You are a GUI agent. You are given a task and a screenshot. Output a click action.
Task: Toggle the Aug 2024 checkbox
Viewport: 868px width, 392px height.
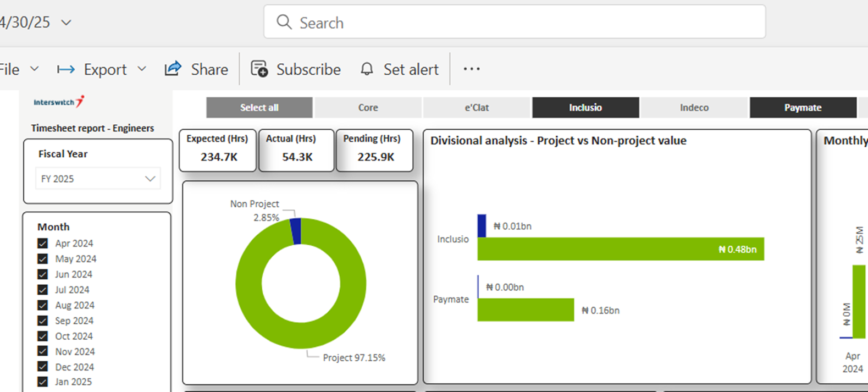(43, 305)
